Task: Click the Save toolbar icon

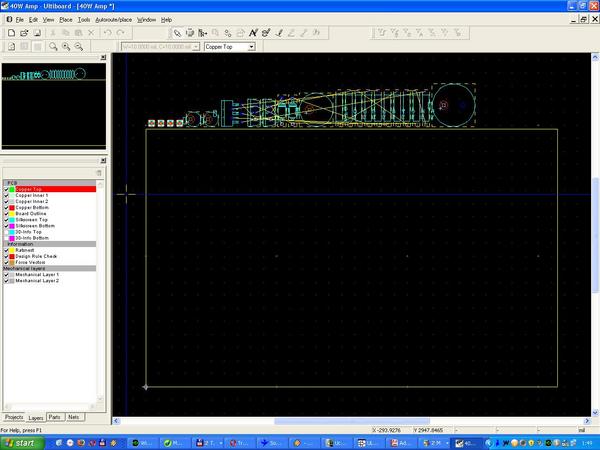Action: click(38, 33)
